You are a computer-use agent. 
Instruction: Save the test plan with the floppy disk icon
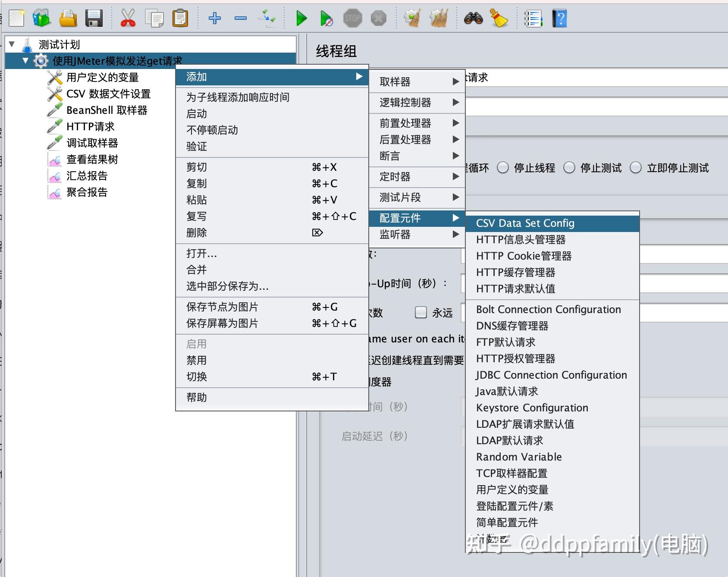point(94,18)
